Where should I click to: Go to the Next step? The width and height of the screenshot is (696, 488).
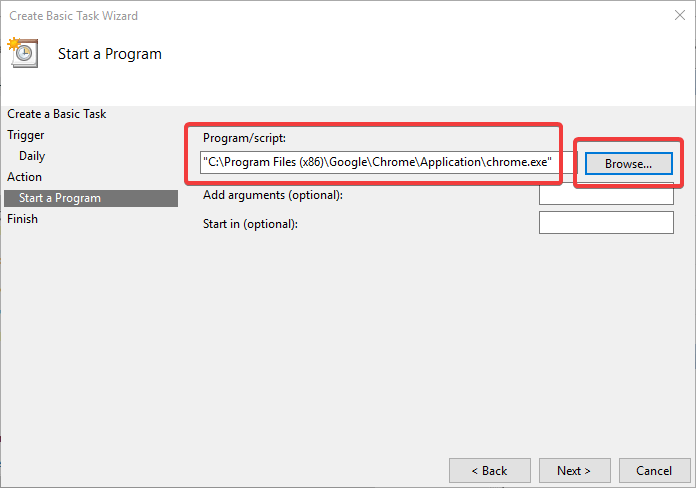click(574, 470)
